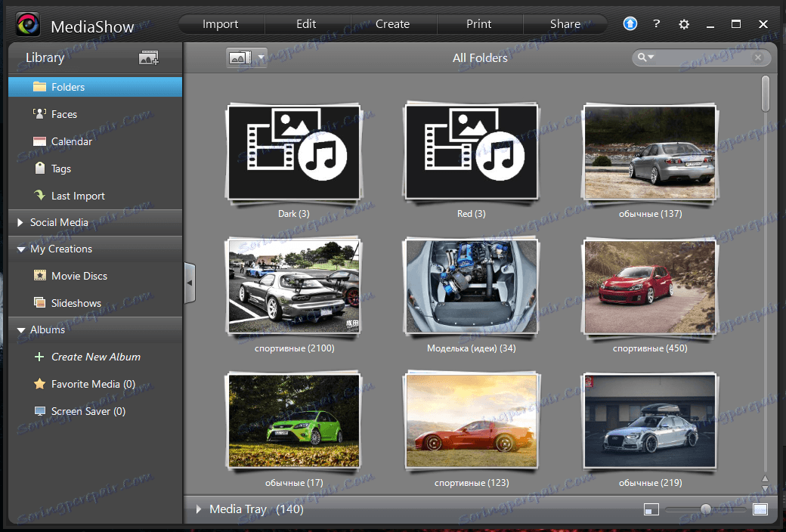Open the Моделька (идеи) folder thumbnail
This screenshot has width=786, height=532.
(472, 287)
